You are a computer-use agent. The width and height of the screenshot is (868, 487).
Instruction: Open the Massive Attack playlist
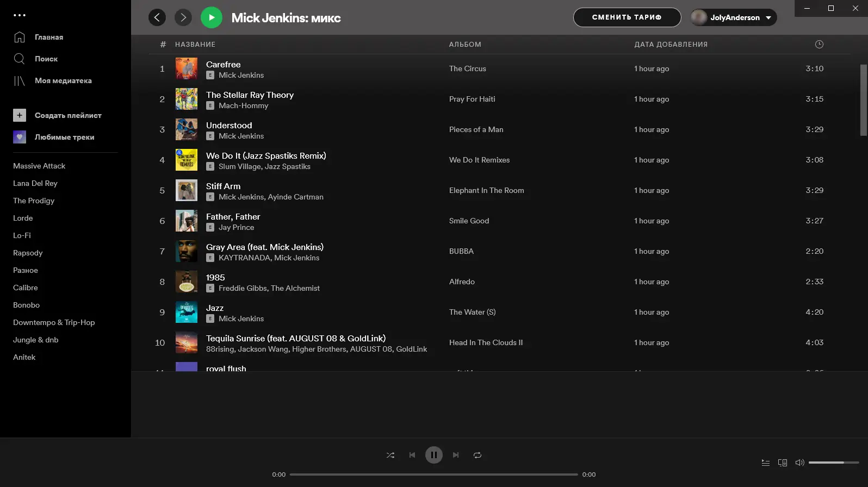pos(39,166)
